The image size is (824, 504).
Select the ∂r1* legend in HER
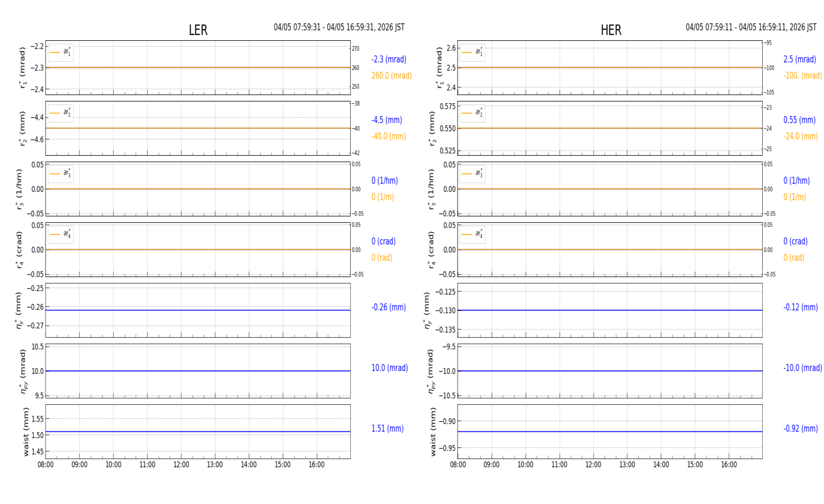point(473,52)
